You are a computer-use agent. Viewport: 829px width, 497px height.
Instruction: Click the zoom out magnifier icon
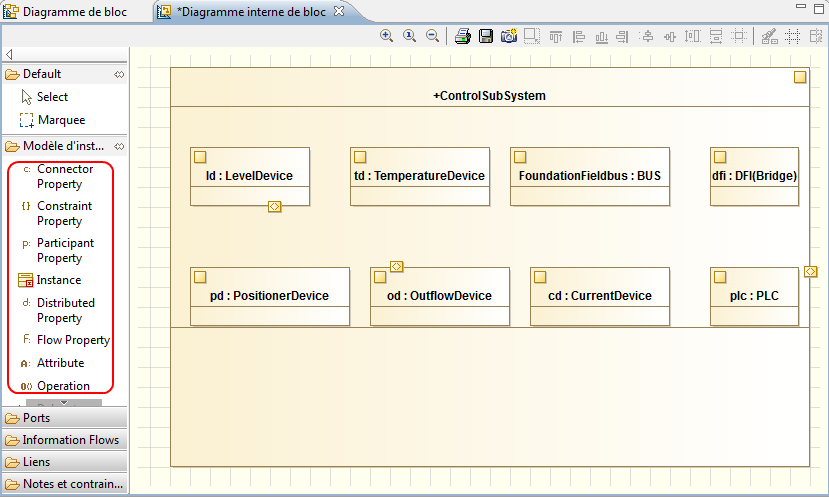[432, 36]
